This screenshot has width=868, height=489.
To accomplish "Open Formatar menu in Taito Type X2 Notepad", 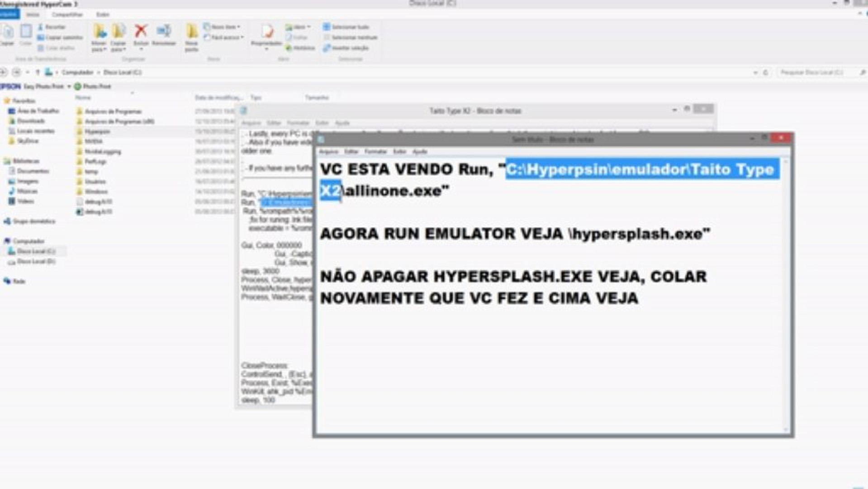I will pos(298,123).
